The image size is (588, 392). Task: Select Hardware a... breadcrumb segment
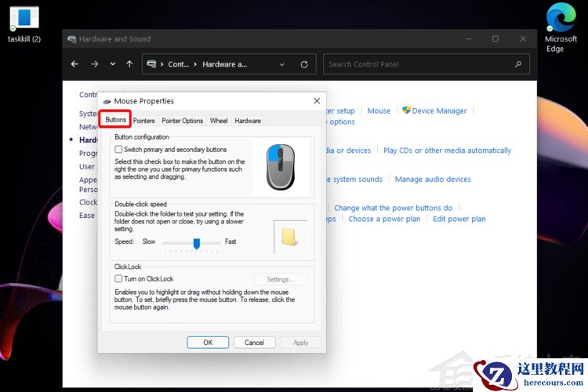pos(225,64)
